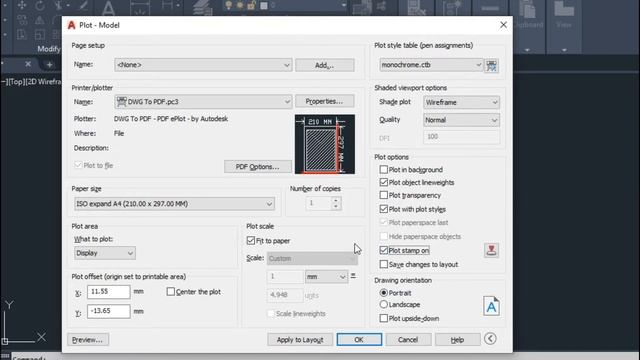640x360 pixels.
Task: Open Shade plot Wireframe dropdown
Action: (x=461, y=102)
